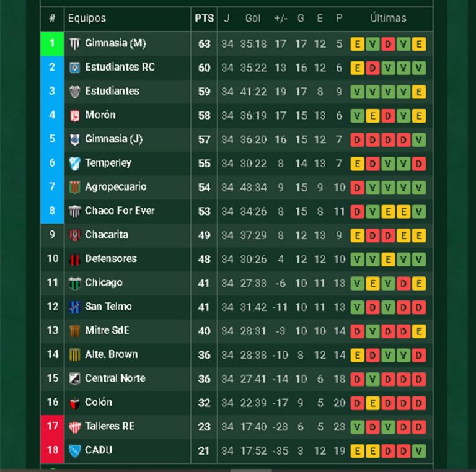476x472 pixels.
Task: Click the Temperley team crest icon
Action: coord(74,164)
